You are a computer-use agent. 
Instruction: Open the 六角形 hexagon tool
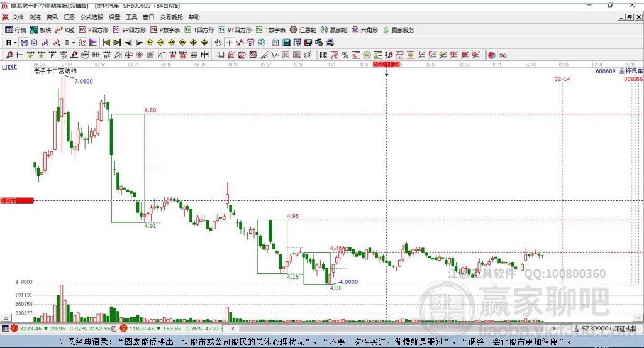pyautogui.click(x=365, y=30)
